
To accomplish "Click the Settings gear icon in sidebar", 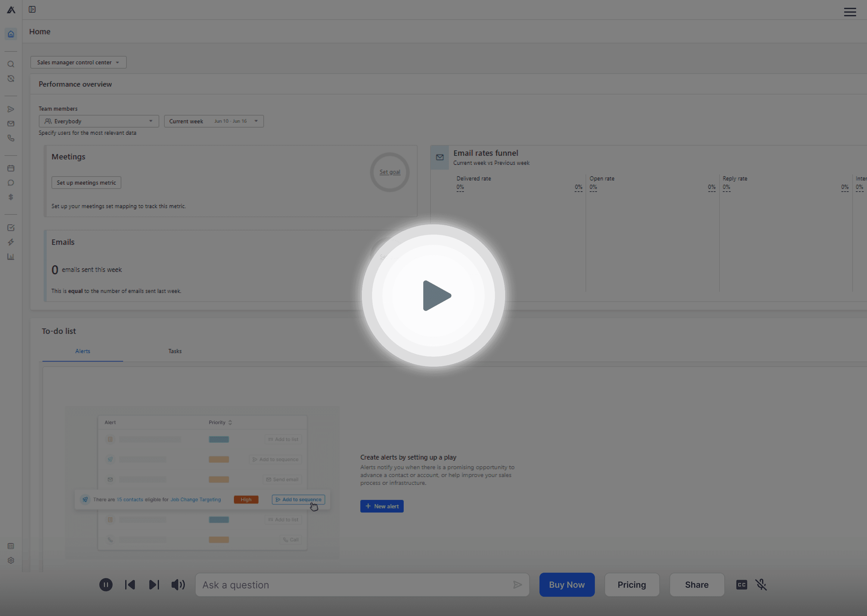I will click(10, 560).
